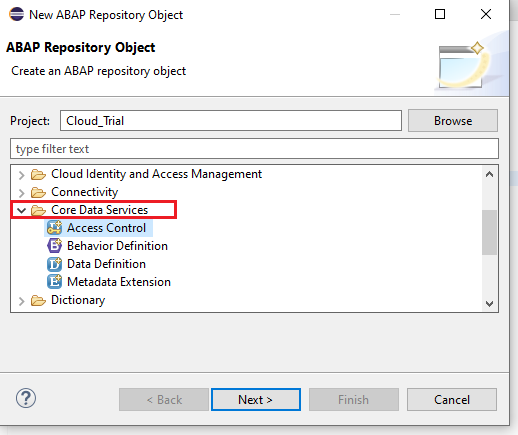Click the Behavior Definition icon
This screenshot has width=518, height=435.
(x=54, y=246)
